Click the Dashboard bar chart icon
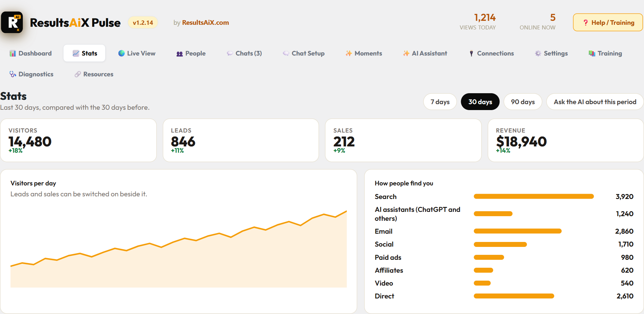This screenshot has height=314, width=644. click(x=13, y=53)
